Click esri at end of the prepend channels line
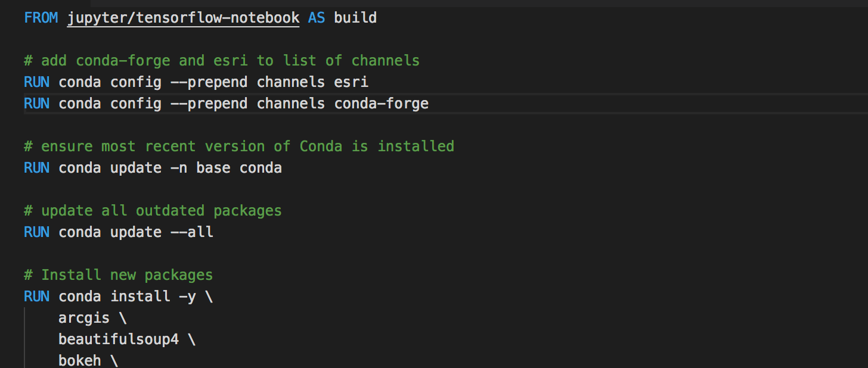Viewport: 868px width, 368px height. click(x=351, y=82)
